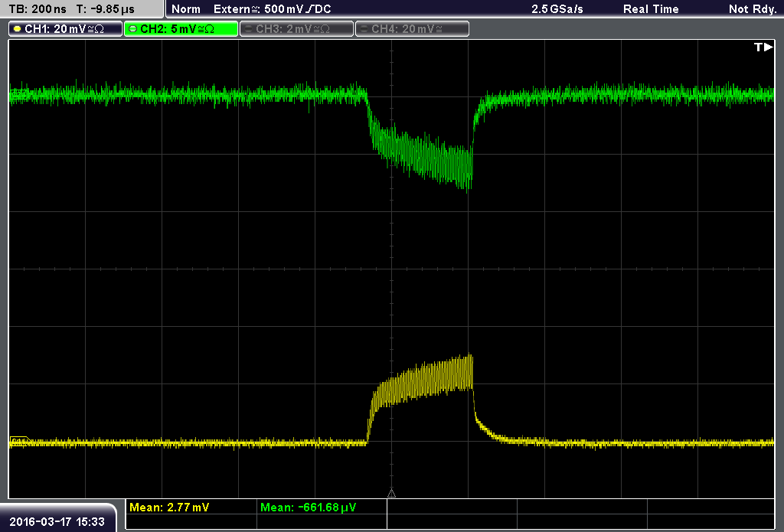The width and height of the screenshot is (784, 532).
Task: Click the trigger position T marker top right
Action: (763, 47)
